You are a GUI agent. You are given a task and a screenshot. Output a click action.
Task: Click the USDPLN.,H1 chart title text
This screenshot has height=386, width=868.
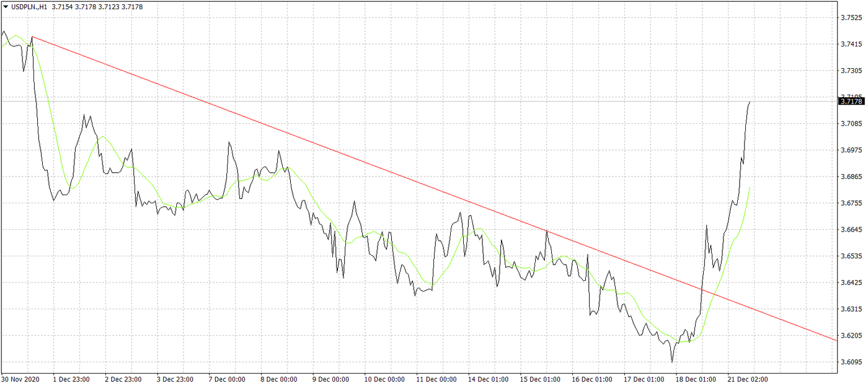29,6
